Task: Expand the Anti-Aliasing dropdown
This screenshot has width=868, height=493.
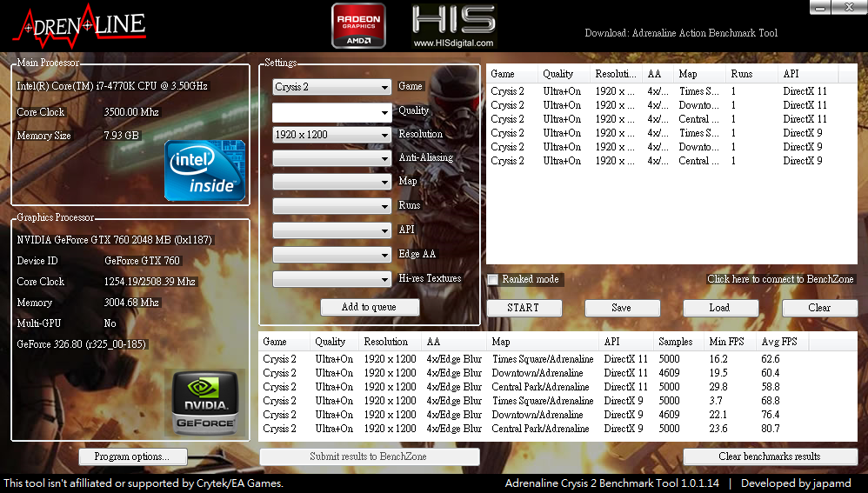Action: pos(332,159)
